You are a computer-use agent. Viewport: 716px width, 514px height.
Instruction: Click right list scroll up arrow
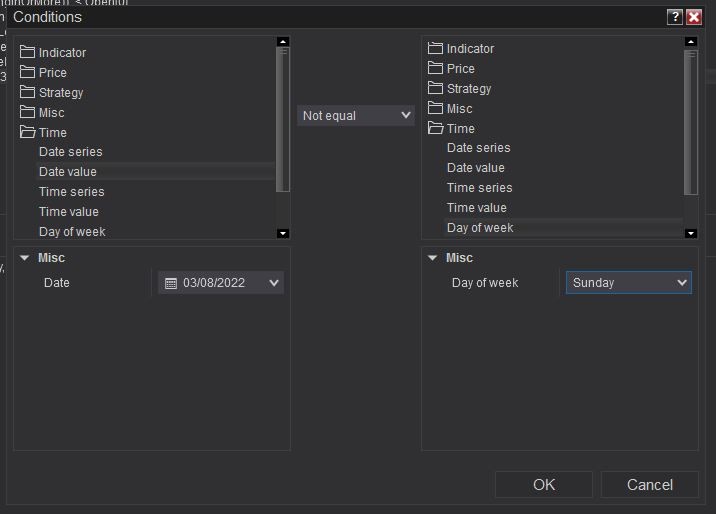point(691,42)
